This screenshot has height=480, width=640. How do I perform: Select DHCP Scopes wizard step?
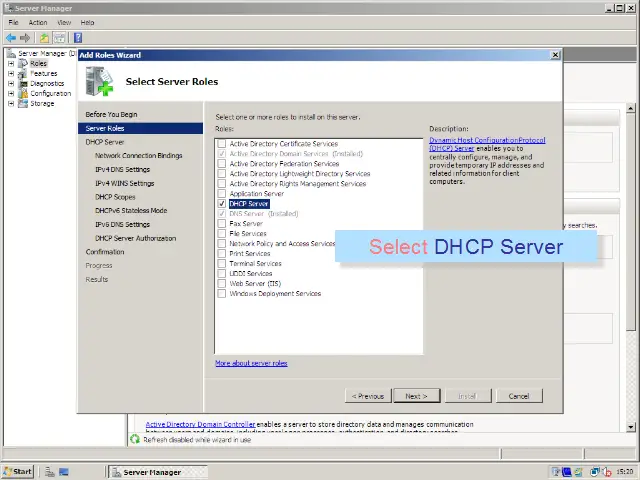tap(115, 197)
